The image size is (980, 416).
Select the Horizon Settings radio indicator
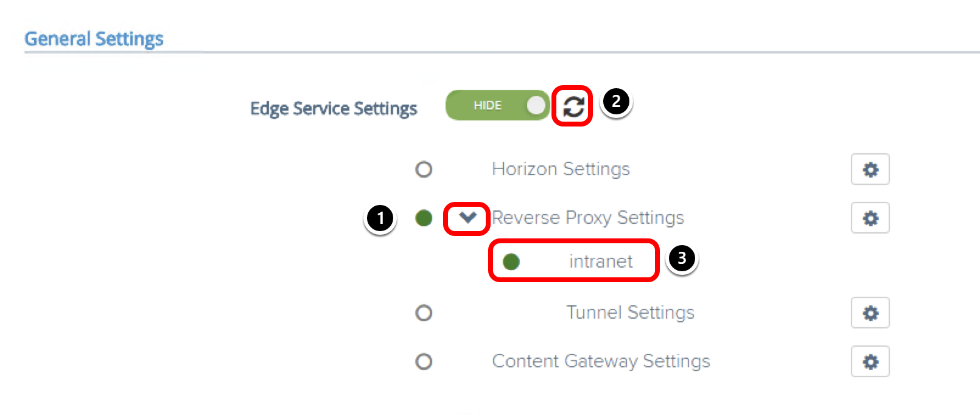[424, 169]
